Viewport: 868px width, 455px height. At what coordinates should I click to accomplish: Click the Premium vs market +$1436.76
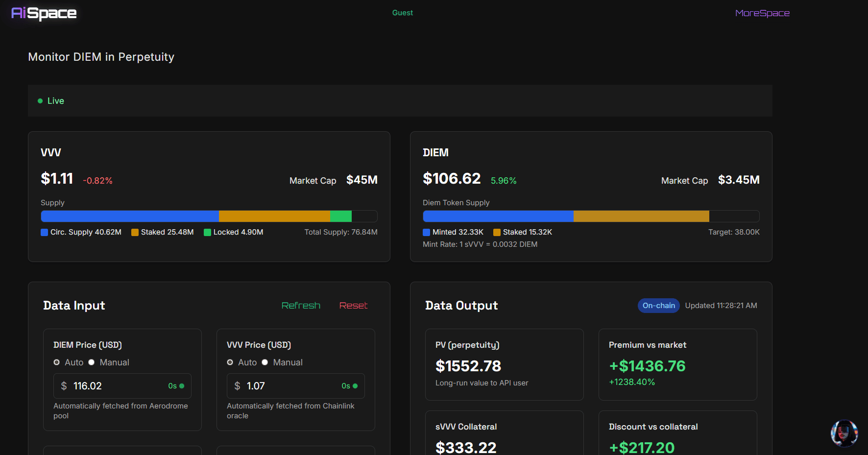(x=647, y=366)
